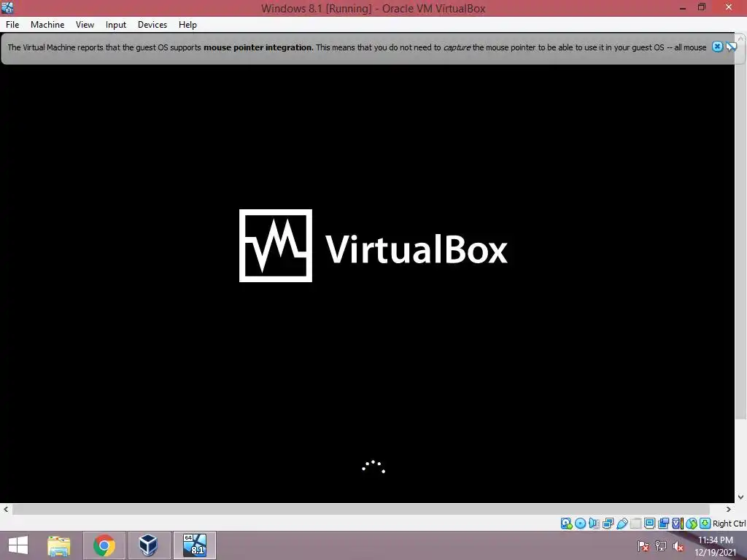
Task: Open the Input menu
Action: [x=116, y=25]
